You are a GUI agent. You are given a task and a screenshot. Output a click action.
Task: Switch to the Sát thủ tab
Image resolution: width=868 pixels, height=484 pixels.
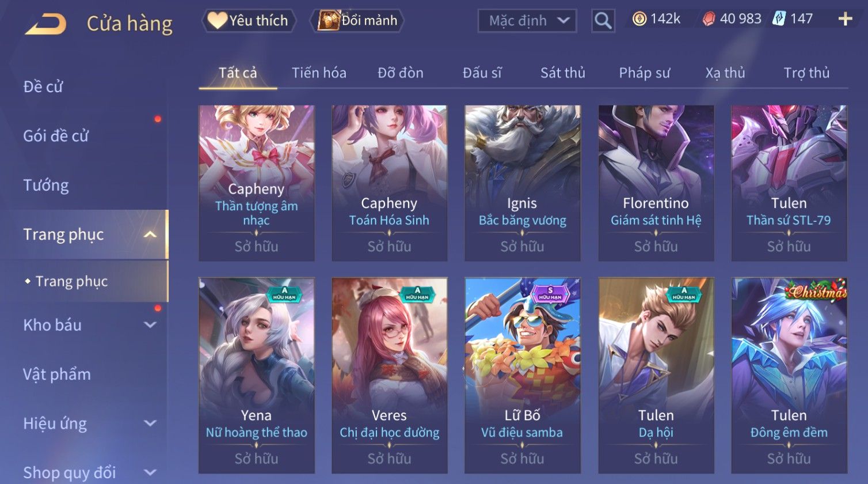(x=562, y=73)
